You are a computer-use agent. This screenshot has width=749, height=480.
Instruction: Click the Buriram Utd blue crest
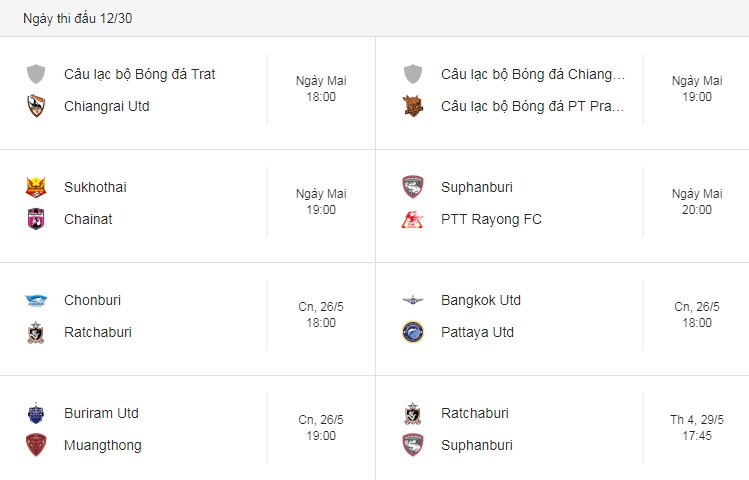click(x=36, y=413)
